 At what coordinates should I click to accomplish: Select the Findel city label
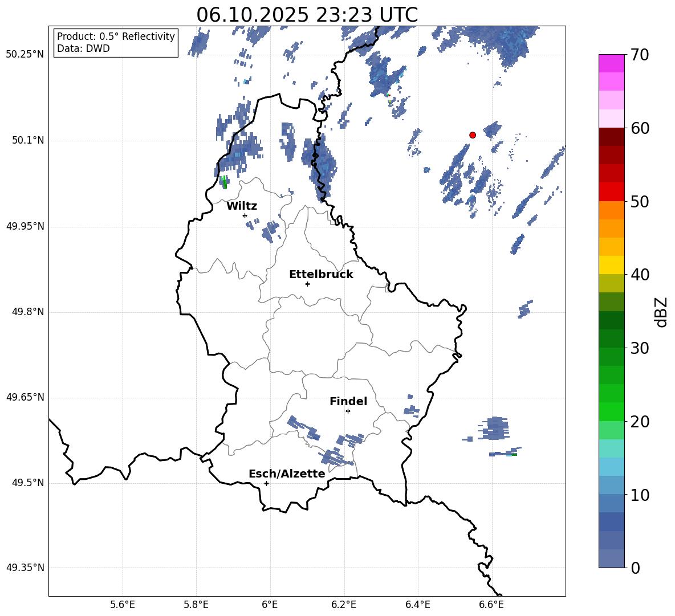point(348,401)
